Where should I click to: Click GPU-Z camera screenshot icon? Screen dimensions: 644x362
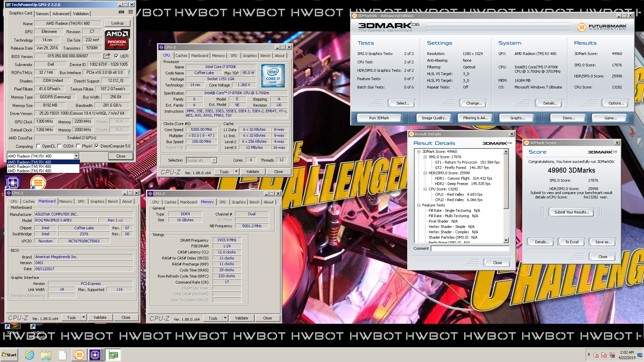[121, 12]
